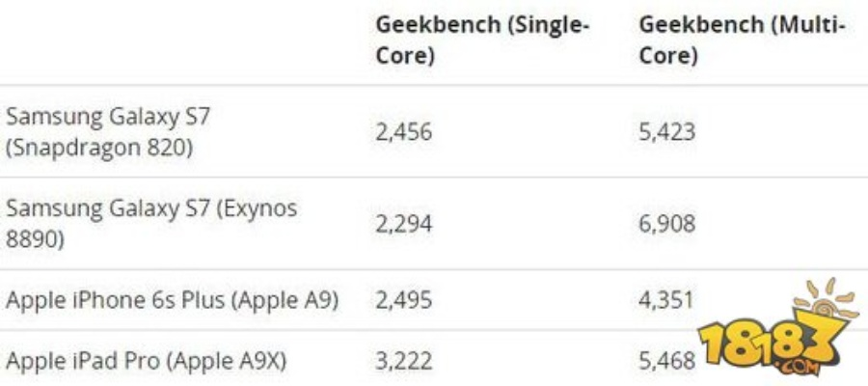This screenshot has height=386, width=868.
Task: Select the multi-core score 5,423
Action: (666, 131)
